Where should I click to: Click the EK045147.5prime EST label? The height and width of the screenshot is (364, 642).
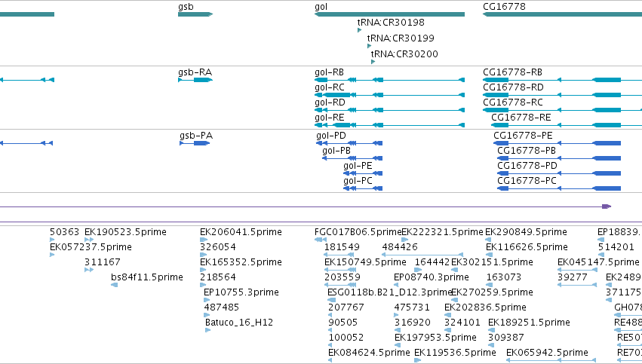click(598, 262)
